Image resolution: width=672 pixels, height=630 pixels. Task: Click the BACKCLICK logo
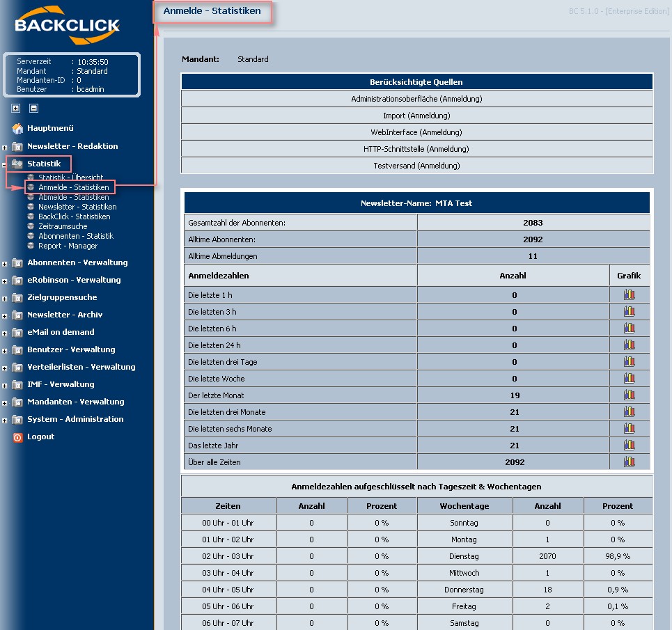tap(68, 25)
